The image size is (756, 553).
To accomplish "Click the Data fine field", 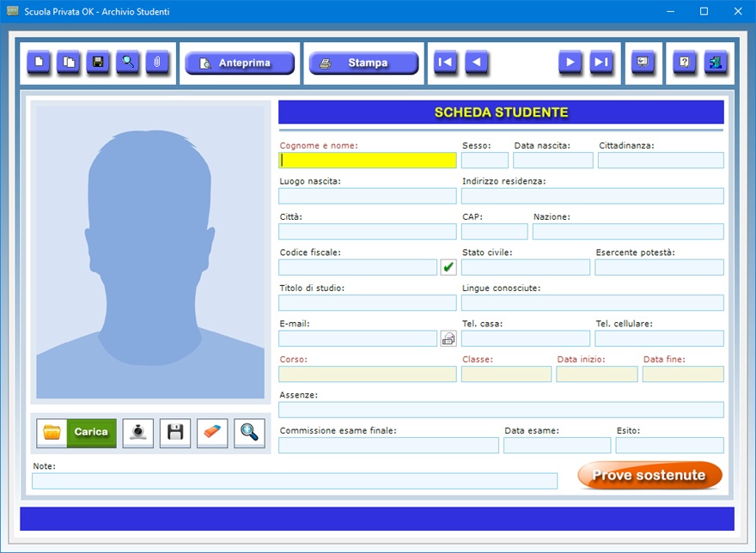I will pyautogui.click(x=683, y=374).
